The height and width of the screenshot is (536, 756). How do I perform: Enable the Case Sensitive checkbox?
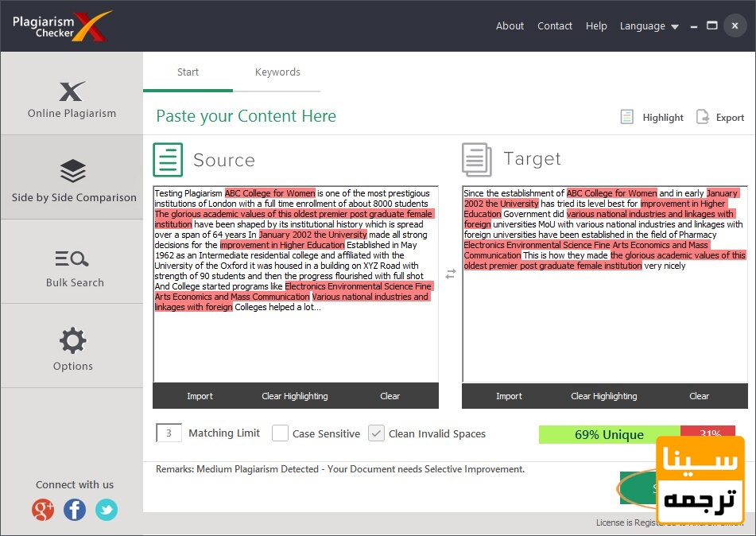tap(280, 433)
